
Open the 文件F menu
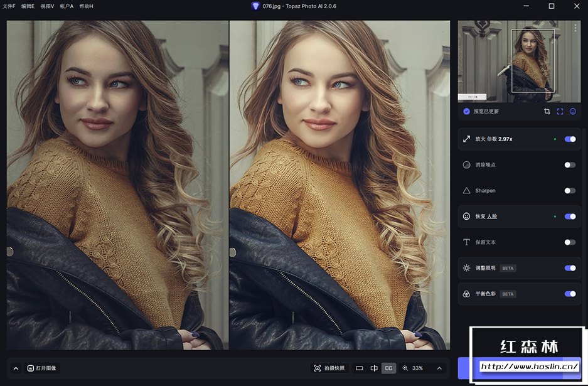pos(9,6)
